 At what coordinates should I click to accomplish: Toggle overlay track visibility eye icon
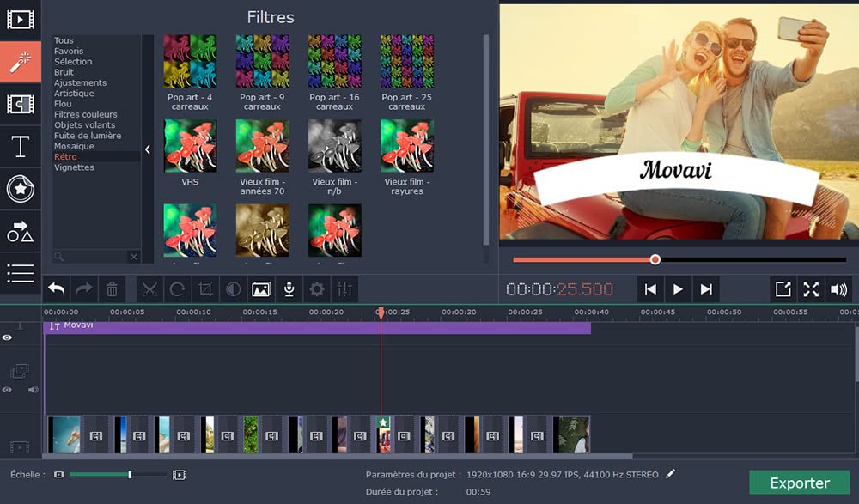(x=7, y=390)
